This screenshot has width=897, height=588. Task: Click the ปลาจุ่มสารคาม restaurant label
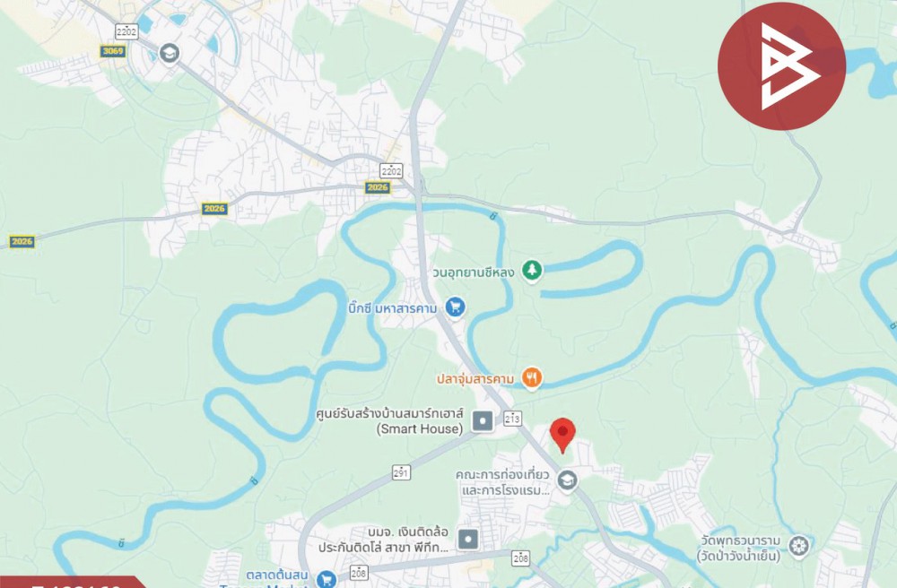(475, 379)
